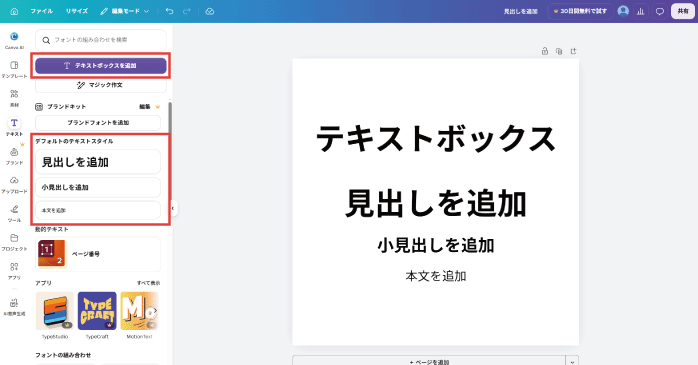Add a heading with 見出しを追加 panel option
Image resolution: width=698 pixels, height=365 pixels.
coord(98,162)
